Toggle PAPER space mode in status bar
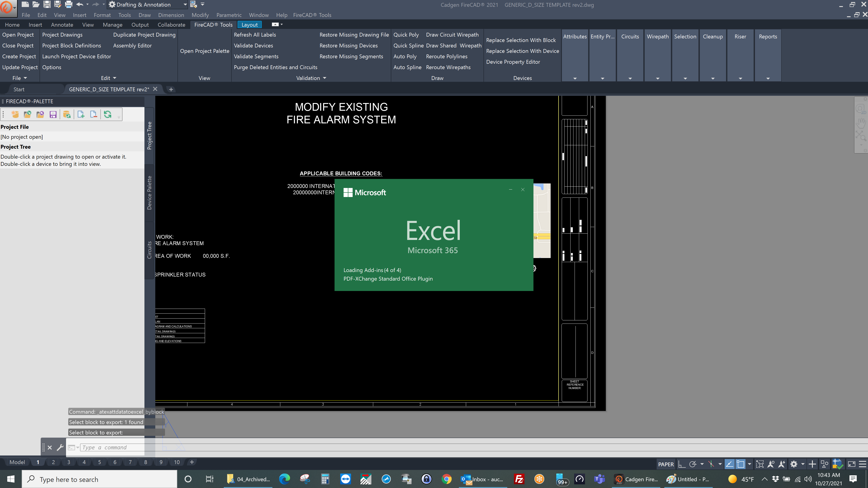The image size is (868, 488). point(666,464)
